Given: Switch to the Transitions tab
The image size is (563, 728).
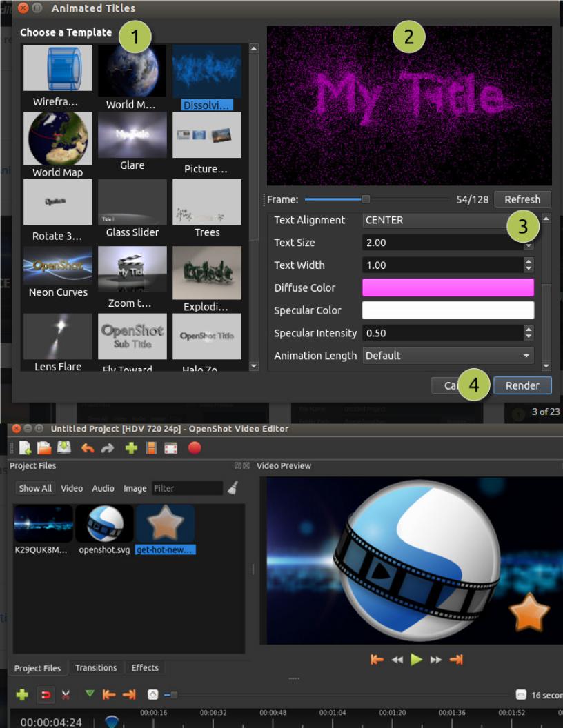Looking at the screenshot, I should click(96, 667).
